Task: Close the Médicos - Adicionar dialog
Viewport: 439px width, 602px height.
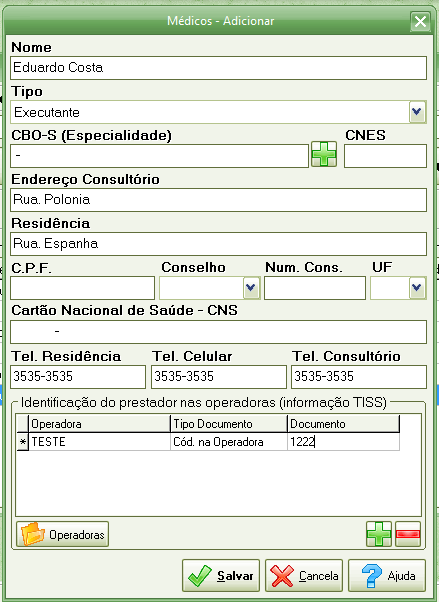Action: point(420,21)
